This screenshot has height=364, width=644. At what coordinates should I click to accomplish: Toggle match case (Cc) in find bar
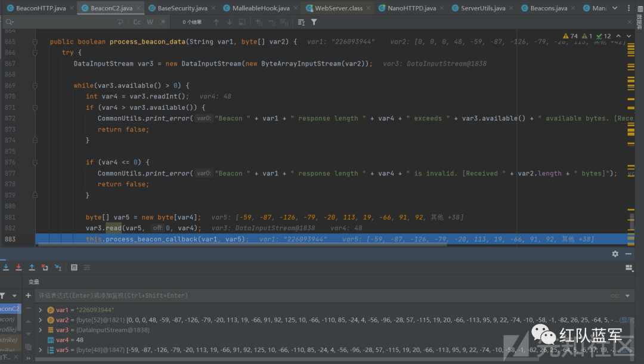(137, 22)
